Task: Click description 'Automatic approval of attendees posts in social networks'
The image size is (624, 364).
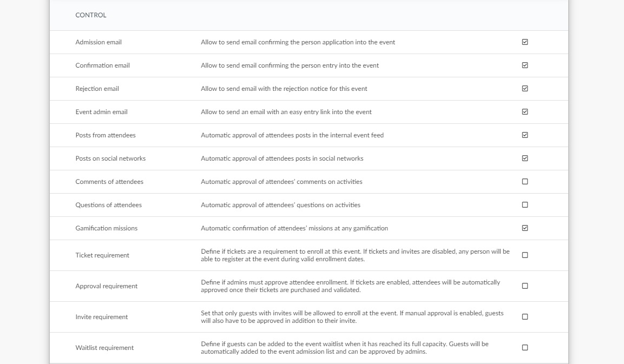Action: pos(282,158)
